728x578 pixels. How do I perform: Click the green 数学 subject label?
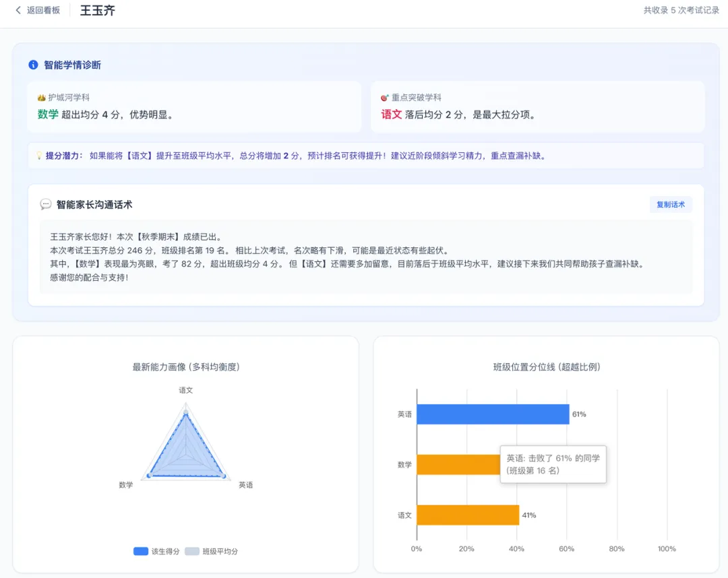pos(48,115)
